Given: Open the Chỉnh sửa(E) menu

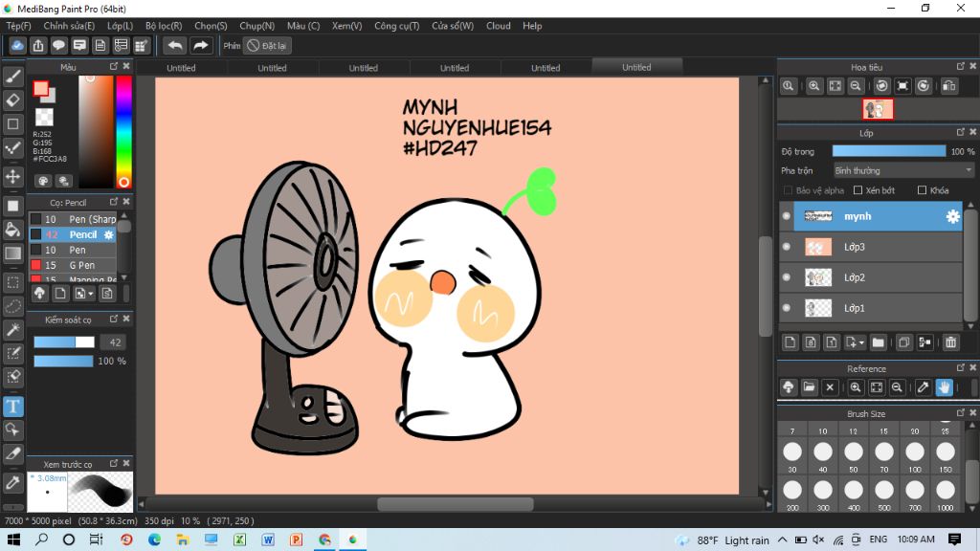Looking at the screenshot, I should [x=69, y=26].
